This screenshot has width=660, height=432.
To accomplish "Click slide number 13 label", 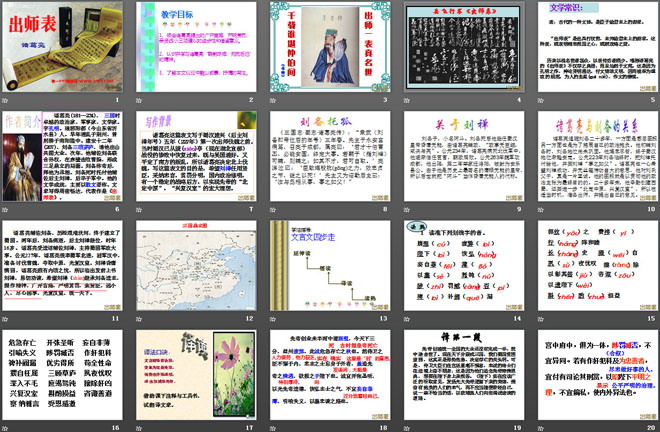I will pos(383,318).
